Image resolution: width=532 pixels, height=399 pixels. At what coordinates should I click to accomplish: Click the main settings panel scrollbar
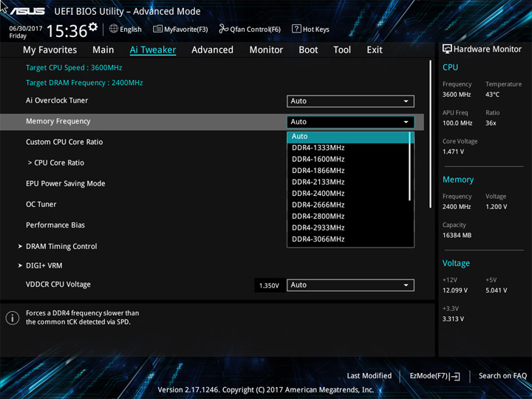click(x=430, y=134)
